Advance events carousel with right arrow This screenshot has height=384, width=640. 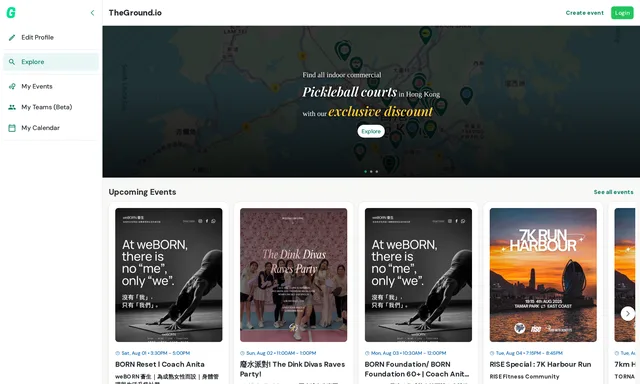click(x=628, y=313)
